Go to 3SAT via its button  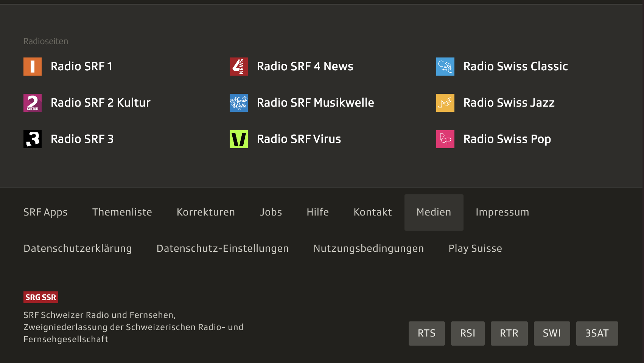tap(597, 334)
